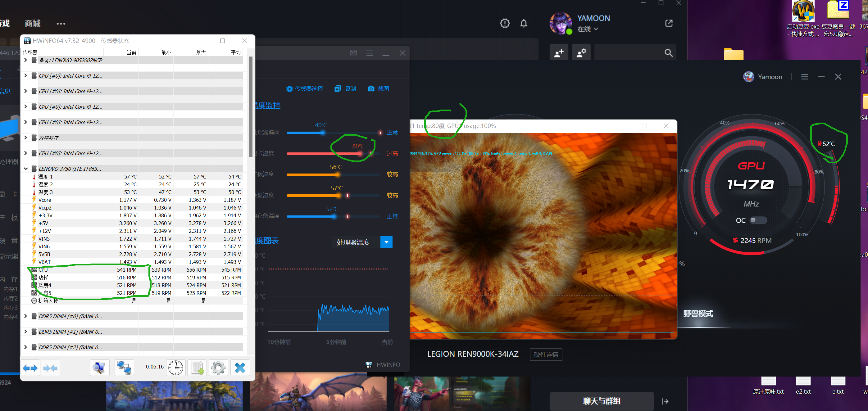This screenshot has width=868, height=411.
Task: Click 主板温度 56℃ slider handle
Action: (x=338, y=174)
